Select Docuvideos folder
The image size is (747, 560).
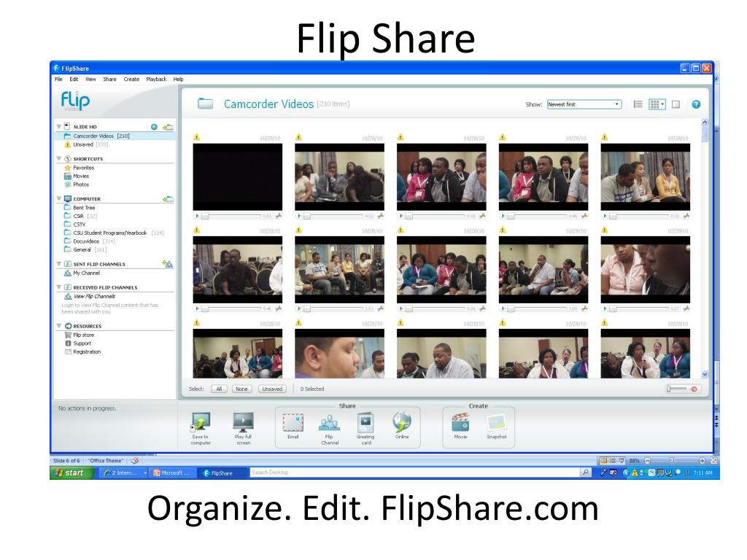[x=90, y=241]
